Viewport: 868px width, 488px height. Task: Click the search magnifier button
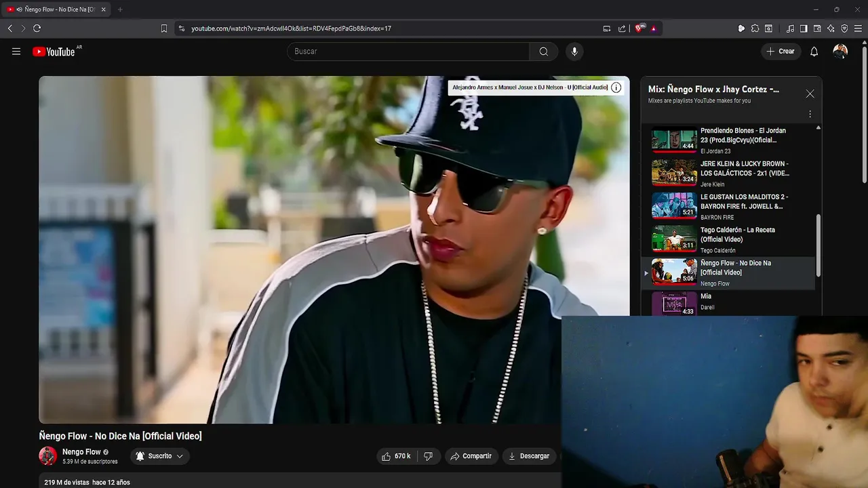(x=544, y=52)
